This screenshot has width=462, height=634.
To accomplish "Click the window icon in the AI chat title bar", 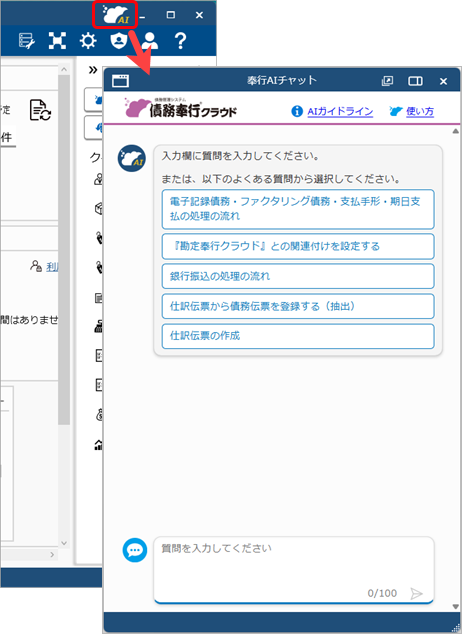I will 120,81.
